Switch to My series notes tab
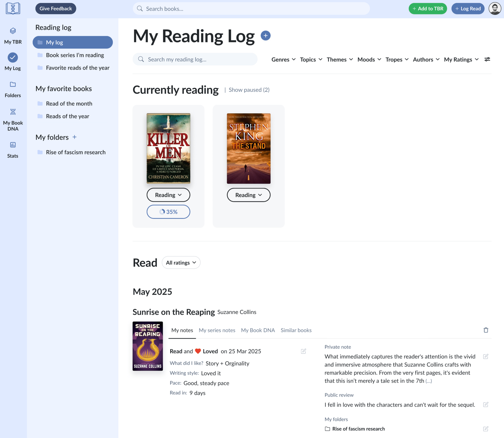Viewport: 504px width, 438px height. [x=217, y=330]
